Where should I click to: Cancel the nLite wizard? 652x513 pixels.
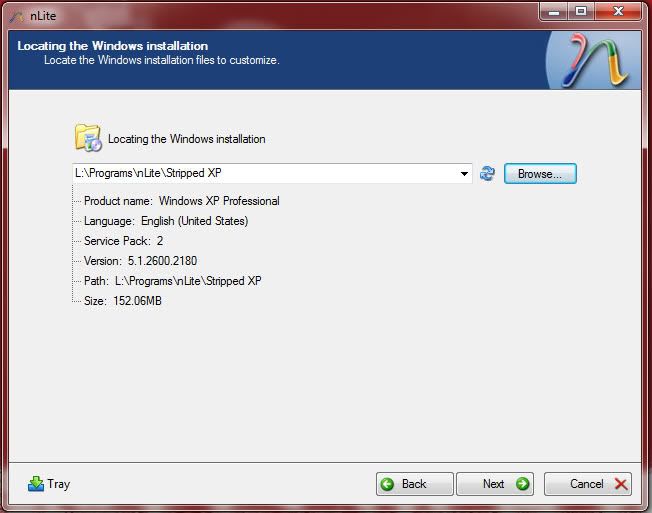click(588, 484)
